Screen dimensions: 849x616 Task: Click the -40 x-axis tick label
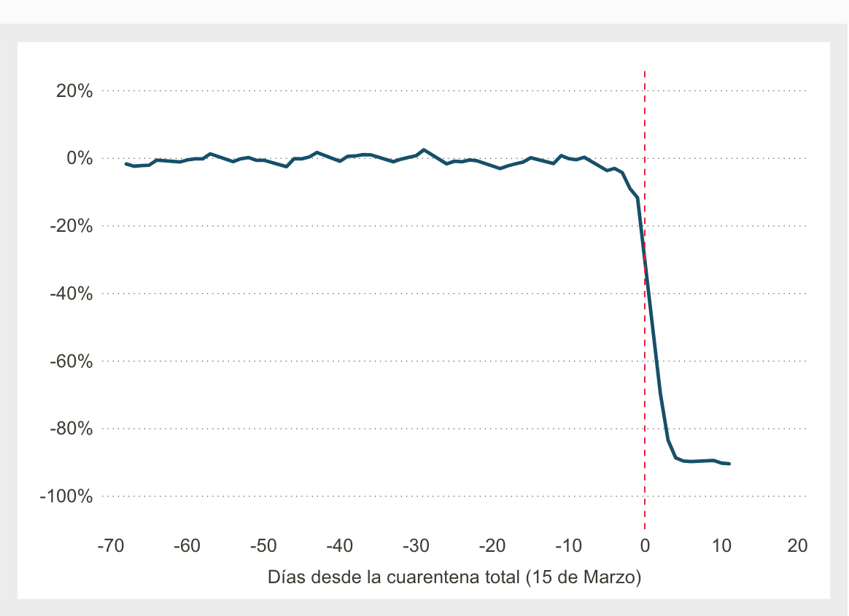[339, 546]
